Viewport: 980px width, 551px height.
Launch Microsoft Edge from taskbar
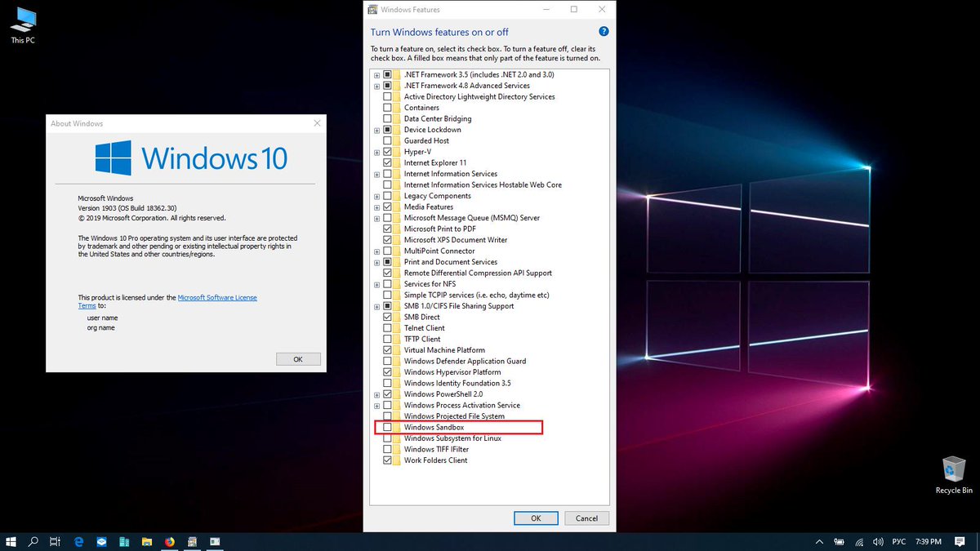click(79, 541)
